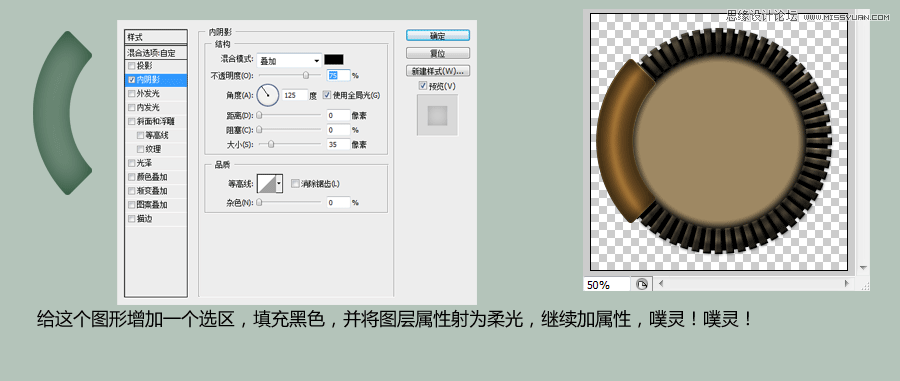Tick the 纹理 sub-option checkbox

click(x=141, y=149)
